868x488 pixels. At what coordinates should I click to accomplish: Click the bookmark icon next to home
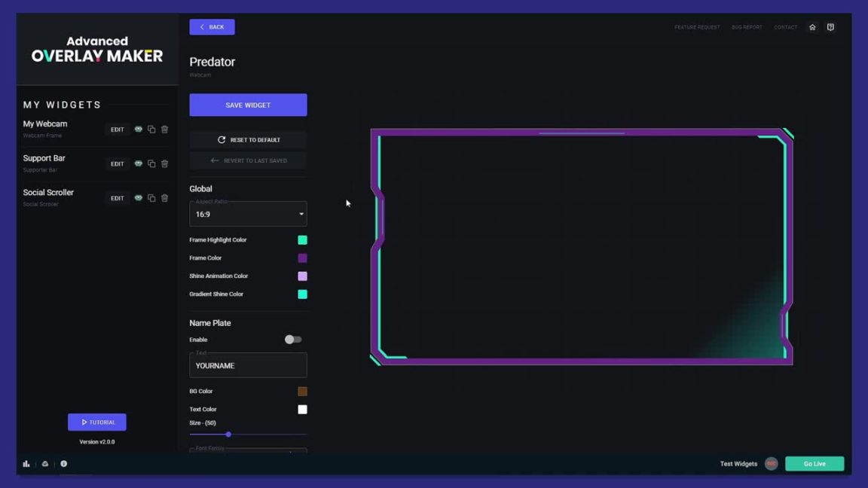click(x=830, y=26)
